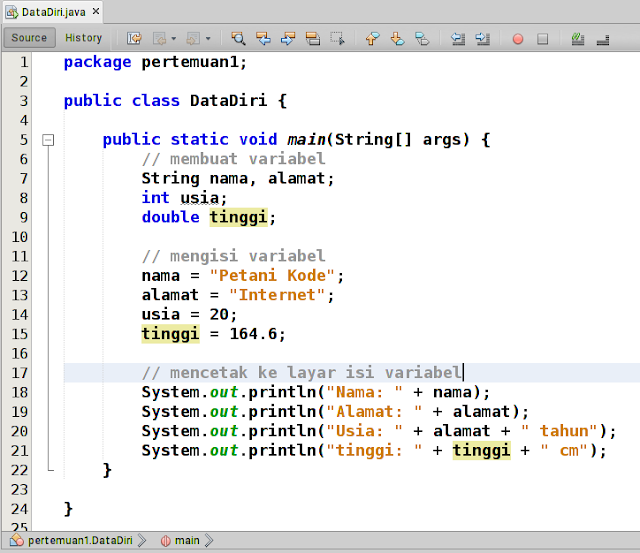Image resolution: width=640 pixels, height=553 pixels.
Task: Click line number 9 in gutter
Action: (24, 217)
